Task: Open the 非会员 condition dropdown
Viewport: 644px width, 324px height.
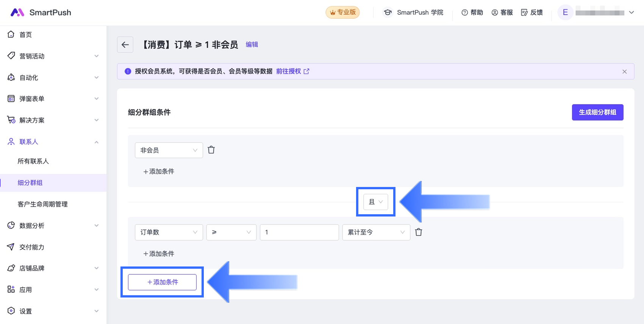Action: point(169,150)
